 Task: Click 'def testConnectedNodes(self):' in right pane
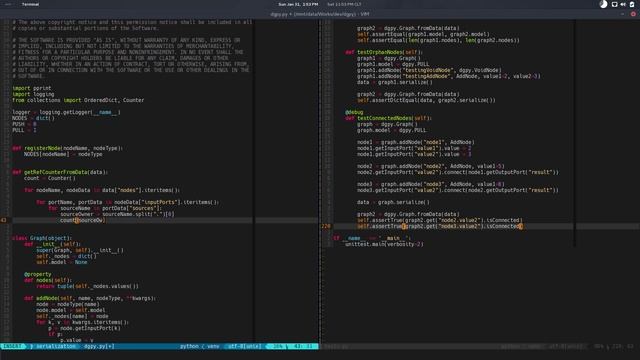(x=389, y=118)
